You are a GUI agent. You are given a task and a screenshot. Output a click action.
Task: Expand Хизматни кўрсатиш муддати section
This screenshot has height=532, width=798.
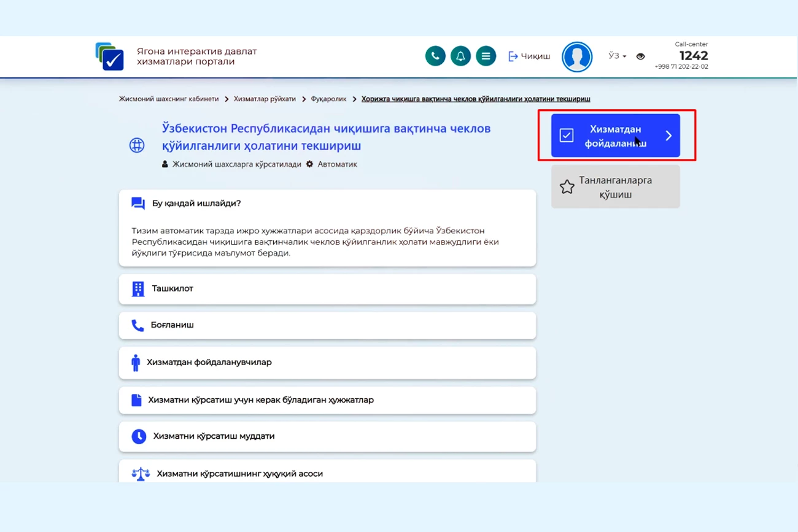click(x=327, y=437)
